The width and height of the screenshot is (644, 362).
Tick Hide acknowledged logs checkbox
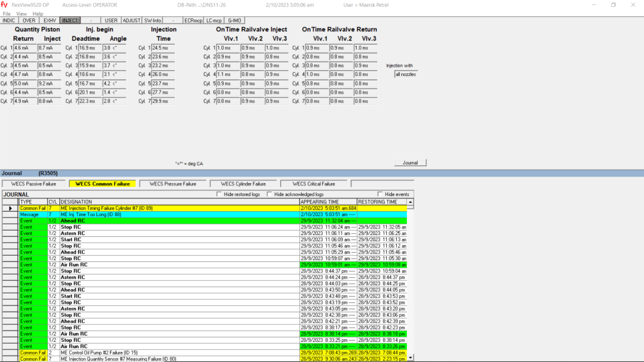pyautogui.click(x=270, y=194)
